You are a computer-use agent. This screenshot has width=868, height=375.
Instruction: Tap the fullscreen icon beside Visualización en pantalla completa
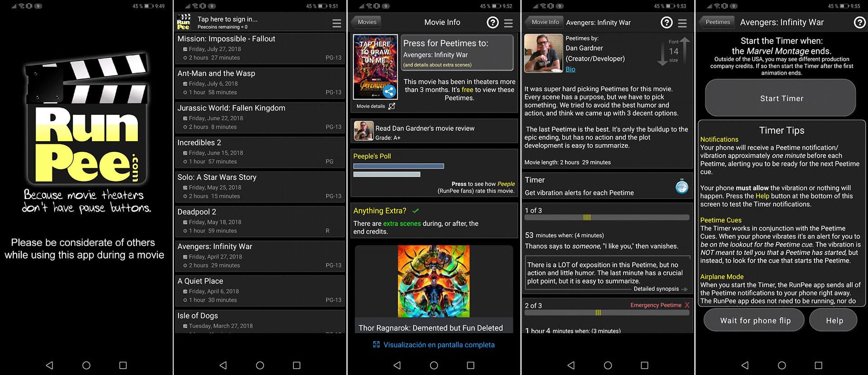[376, 345]
